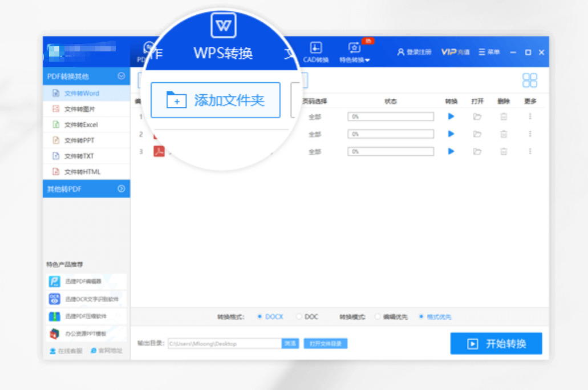
Task: Click the red PDF icon in row 3
Action: (159, 151)
